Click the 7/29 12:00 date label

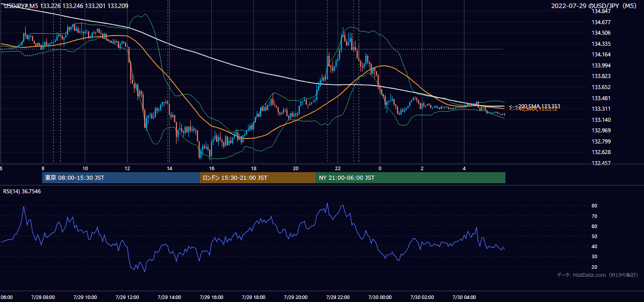click(127, 297)
